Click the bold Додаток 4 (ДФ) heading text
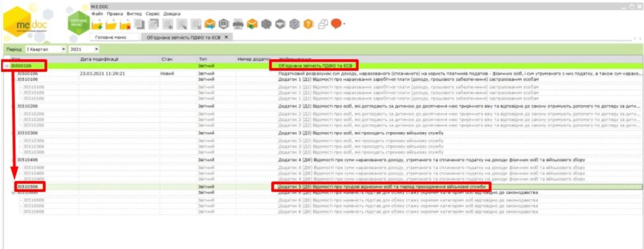 point(431,160)
